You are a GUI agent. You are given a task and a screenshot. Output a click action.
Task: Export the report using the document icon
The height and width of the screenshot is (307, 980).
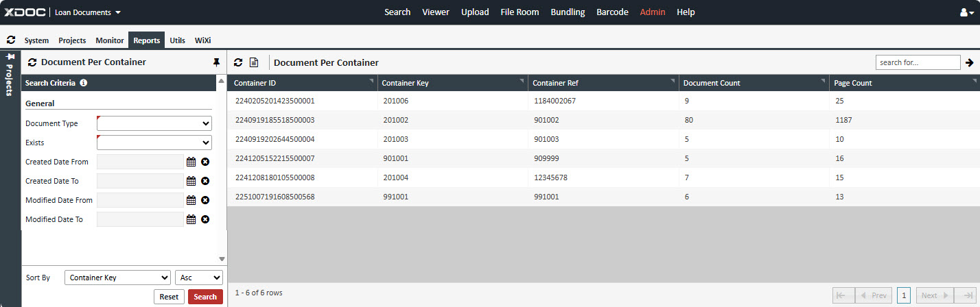click(254, 62)
